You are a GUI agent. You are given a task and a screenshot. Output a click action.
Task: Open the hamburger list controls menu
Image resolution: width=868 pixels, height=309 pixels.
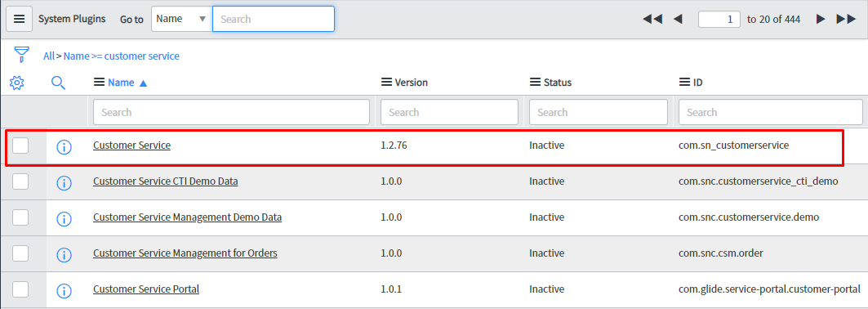pos(19,19)
